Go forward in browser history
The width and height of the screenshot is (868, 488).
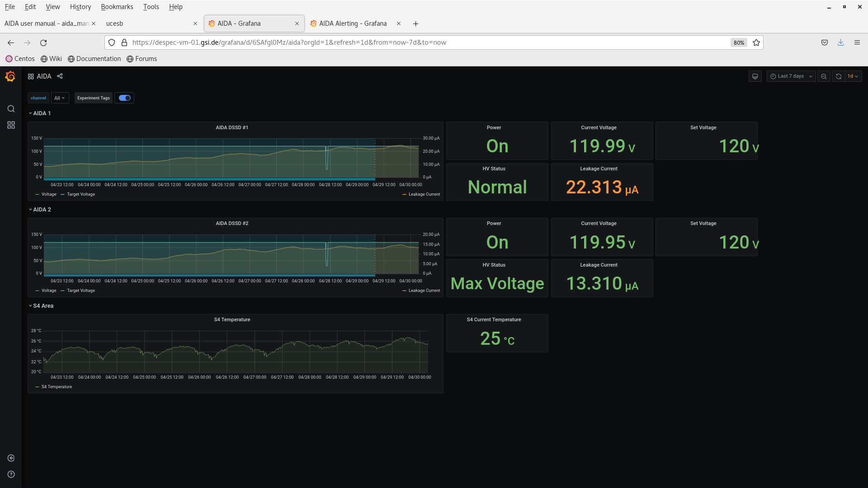pos(27,42)
